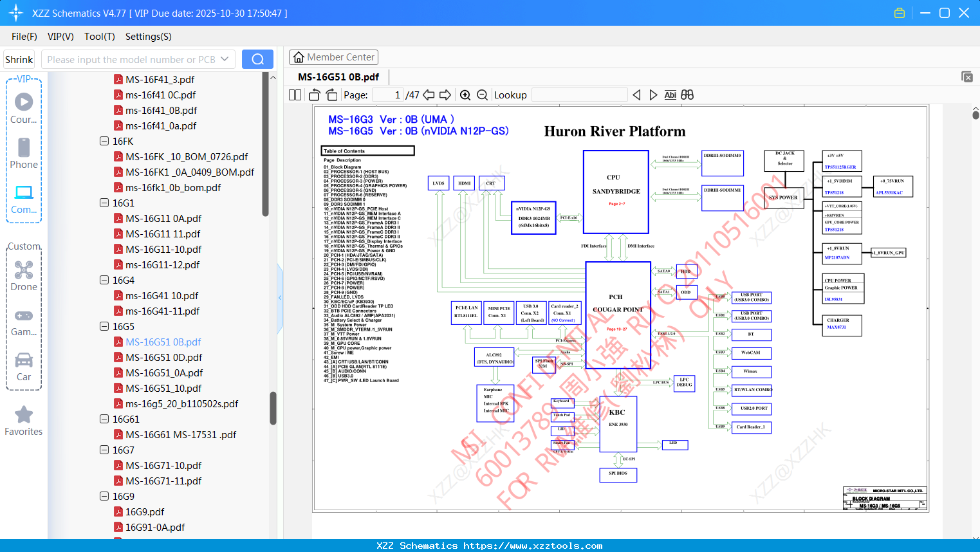
Task: Open ms-16G41 10.pdf
Action: pyautogui.click(x=162, y=295)
